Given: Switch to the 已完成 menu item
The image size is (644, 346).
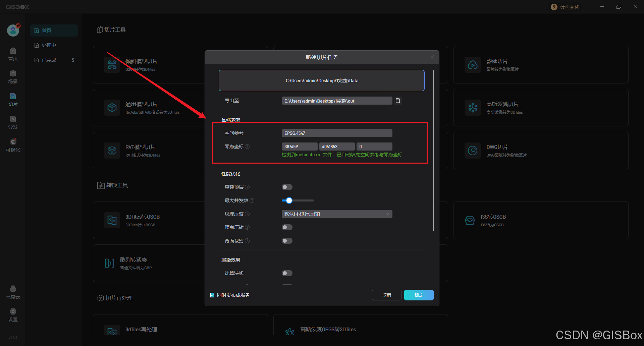Looking at the screenshot, I should coord(54,60).
